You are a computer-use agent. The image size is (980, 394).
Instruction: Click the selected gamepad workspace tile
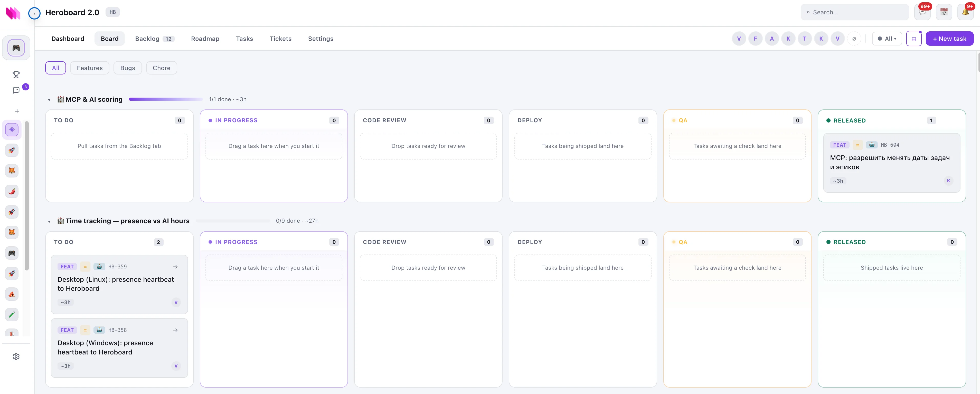[16, 48]
